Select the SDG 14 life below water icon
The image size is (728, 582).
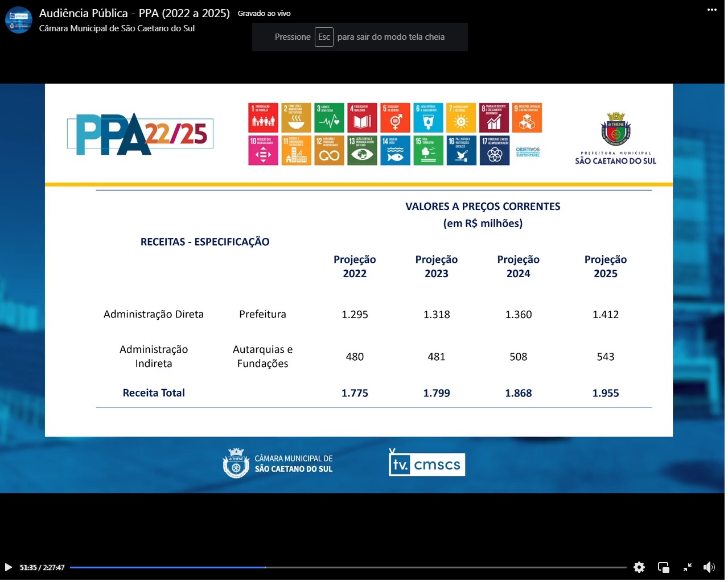point(395,151)
